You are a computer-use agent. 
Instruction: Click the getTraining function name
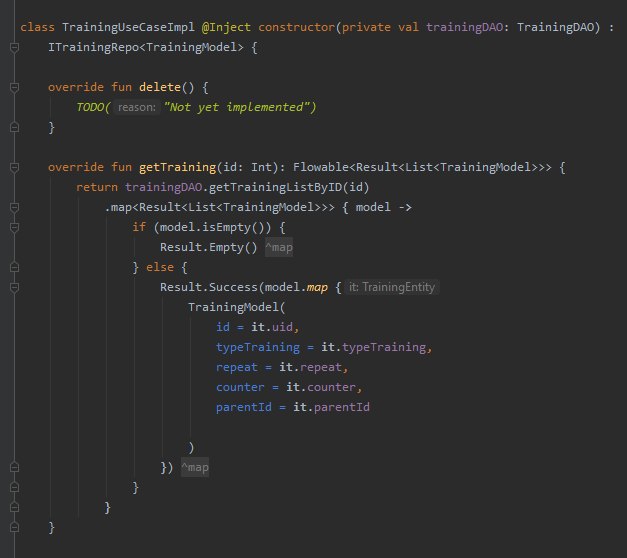click(x=177, y=167)
